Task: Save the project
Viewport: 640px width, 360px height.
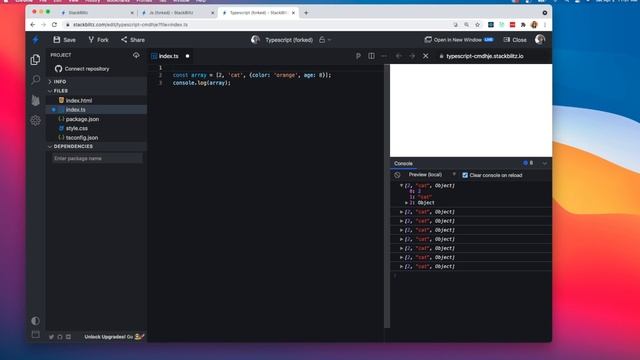Action: [x=64, y=40]
